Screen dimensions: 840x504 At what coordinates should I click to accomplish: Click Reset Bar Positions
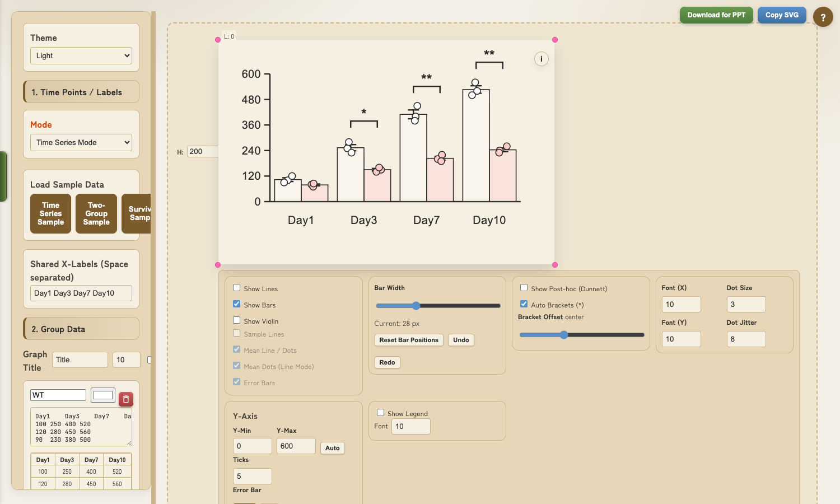coord(408,340)
